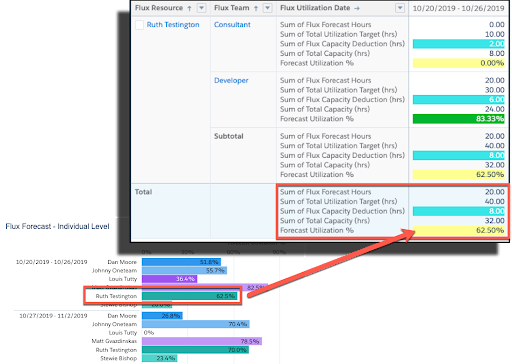
Task: Open the Ruth Testington resource link
Action: tap(173, 25)
